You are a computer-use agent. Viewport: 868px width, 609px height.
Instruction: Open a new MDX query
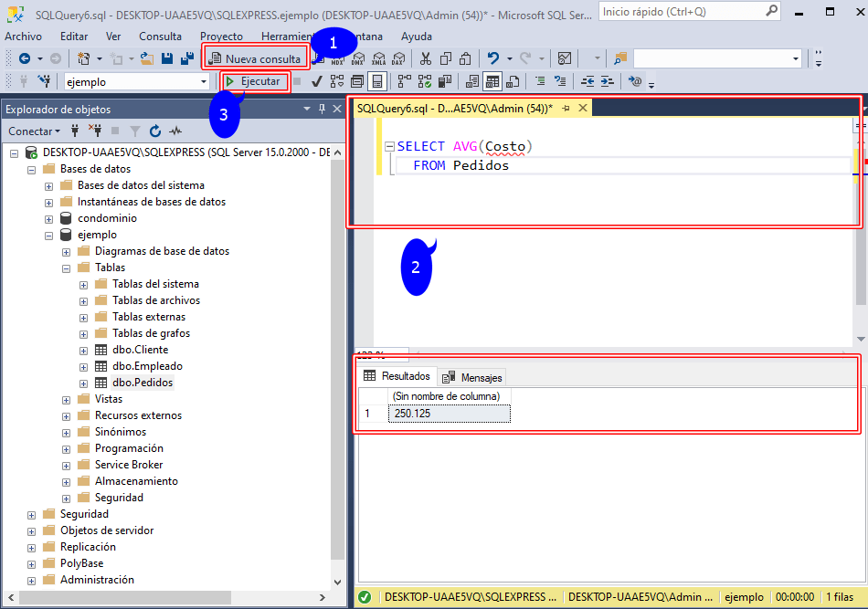[335, 58]
